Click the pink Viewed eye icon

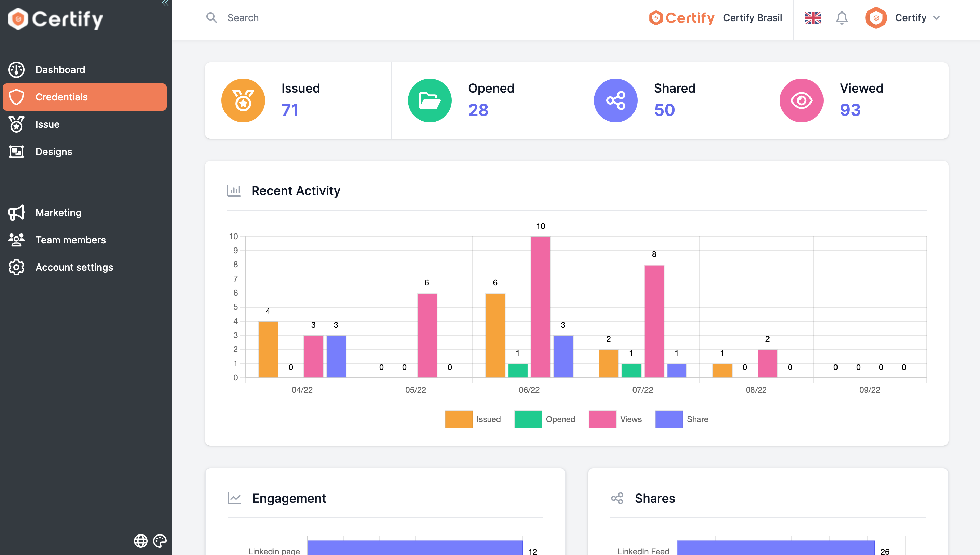801,100
